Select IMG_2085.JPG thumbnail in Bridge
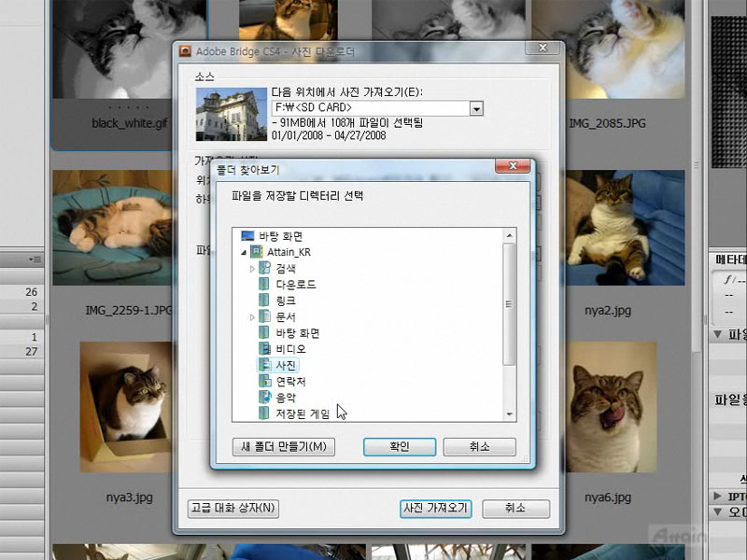Screen dimensions: 747x560 point(608,49)
